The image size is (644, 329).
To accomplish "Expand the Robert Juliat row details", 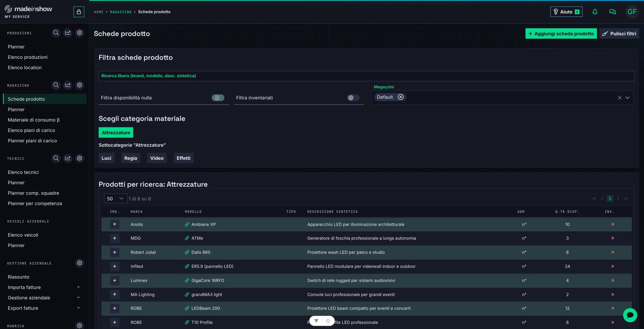I will pyautogui.click(x=114, y=252).
